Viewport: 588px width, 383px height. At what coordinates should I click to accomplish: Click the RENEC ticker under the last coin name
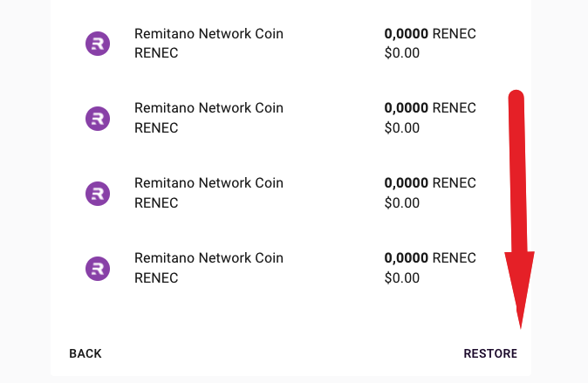click(156, 278)
